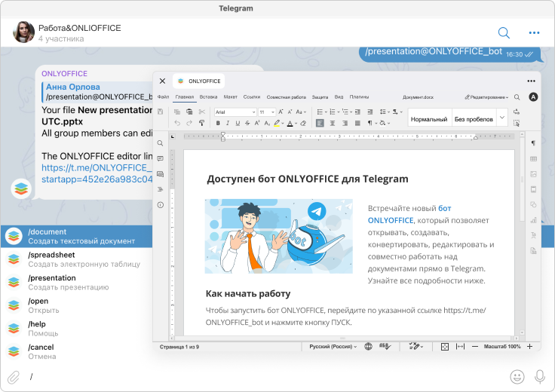Switch to the Защита tab
The image size is (555, 392).
coord(320,97)
